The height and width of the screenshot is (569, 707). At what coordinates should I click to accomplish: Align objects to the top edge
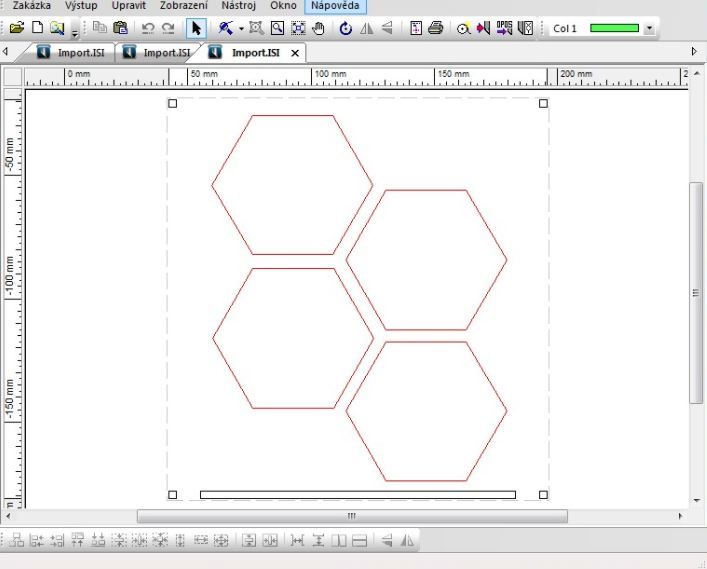(78, 540)
